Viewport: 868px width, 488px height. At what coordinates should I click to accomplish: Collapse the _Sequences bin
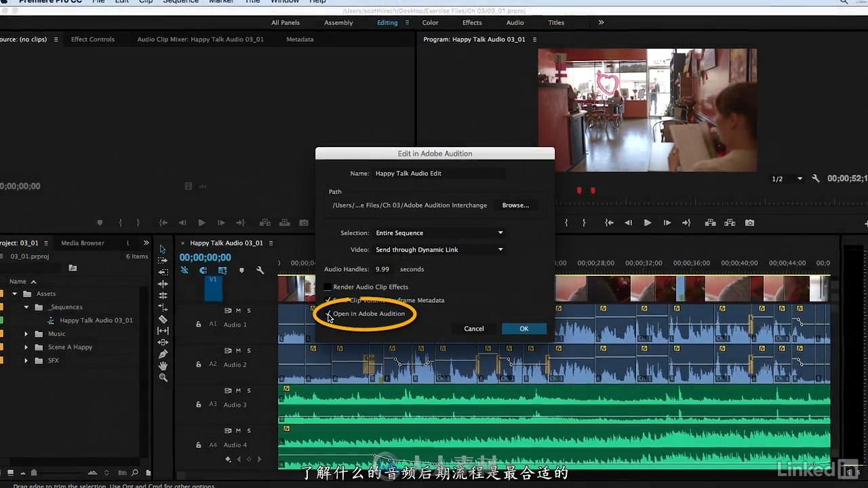[x=26, y=307]
